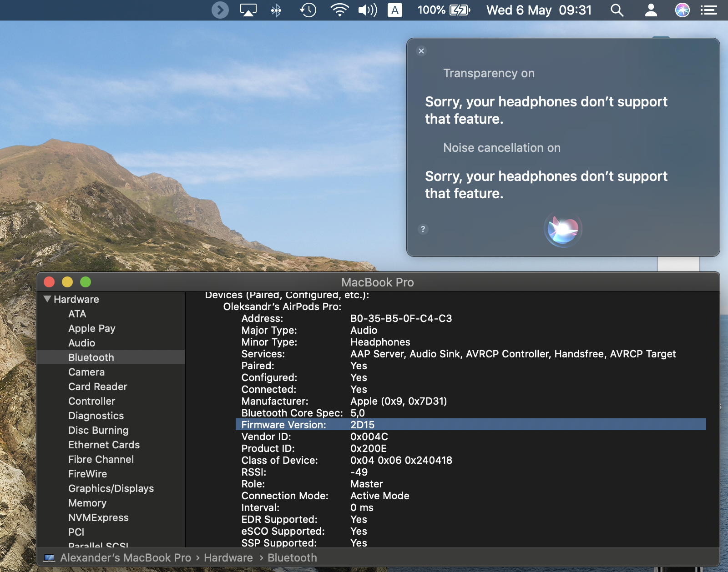Open Time Machine menu bar icon
Viewport: 728px width, 572px height.
[x=308, y=10]
